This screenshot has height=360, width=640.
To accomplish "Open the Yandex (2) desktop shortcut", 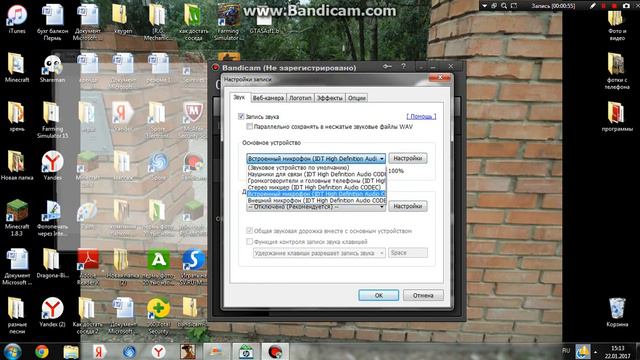I will pos(52,312).
